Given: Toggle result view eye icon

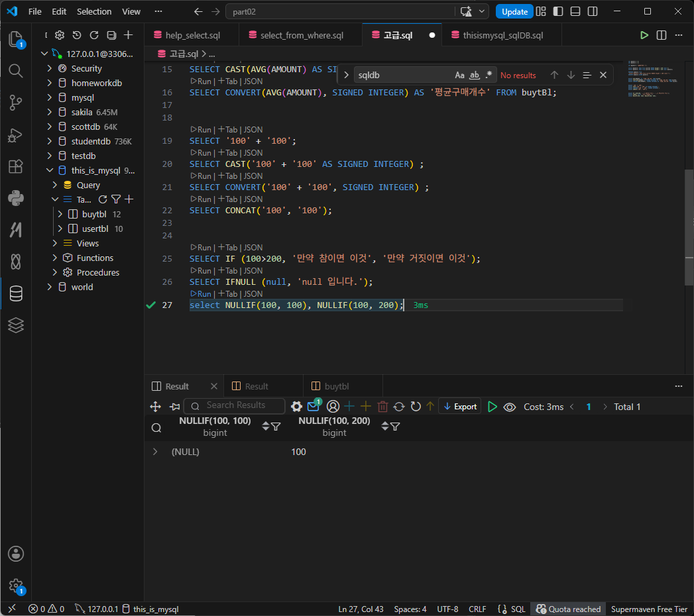Looking at the screenshot, I should [x=510, y=407].
